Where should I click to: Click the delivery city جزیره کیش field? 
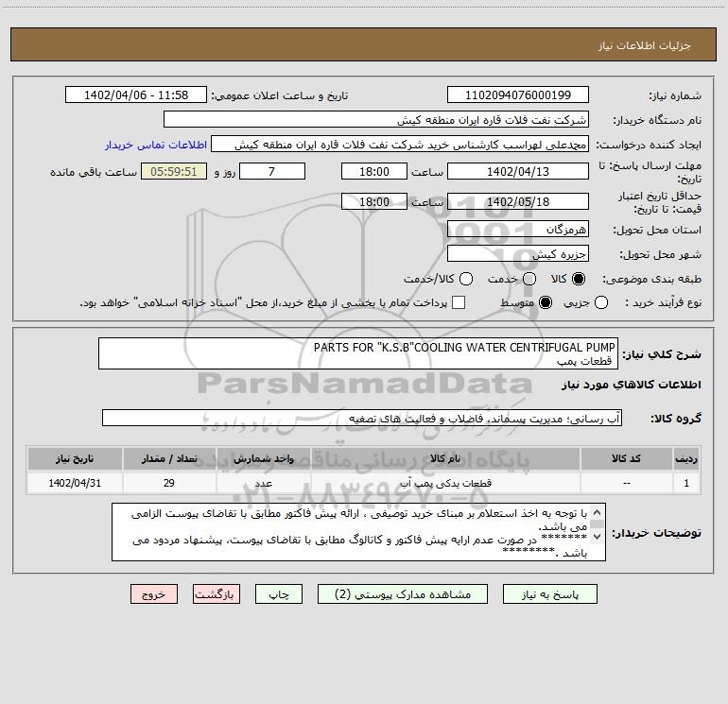(x=518, y=253)
